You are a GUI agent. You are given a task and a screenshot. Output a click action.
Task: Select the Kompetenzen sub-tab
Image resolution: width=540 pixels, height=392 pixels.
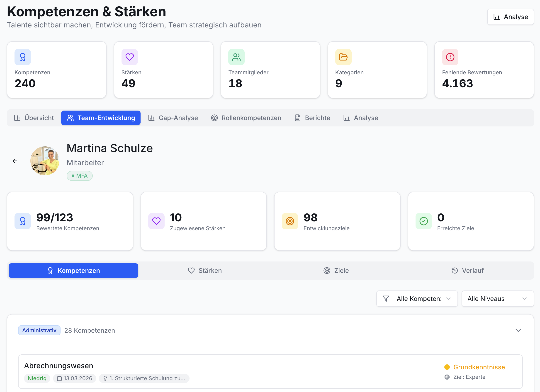click(73, 271)
